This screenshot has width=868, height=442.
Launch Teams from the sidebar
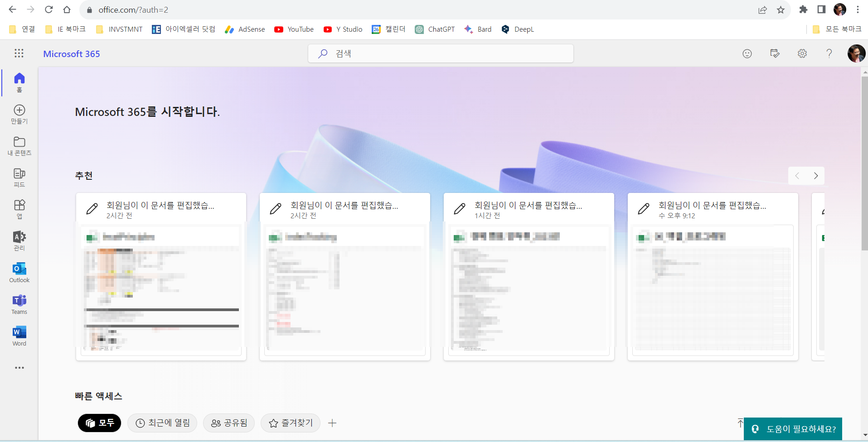19,304
